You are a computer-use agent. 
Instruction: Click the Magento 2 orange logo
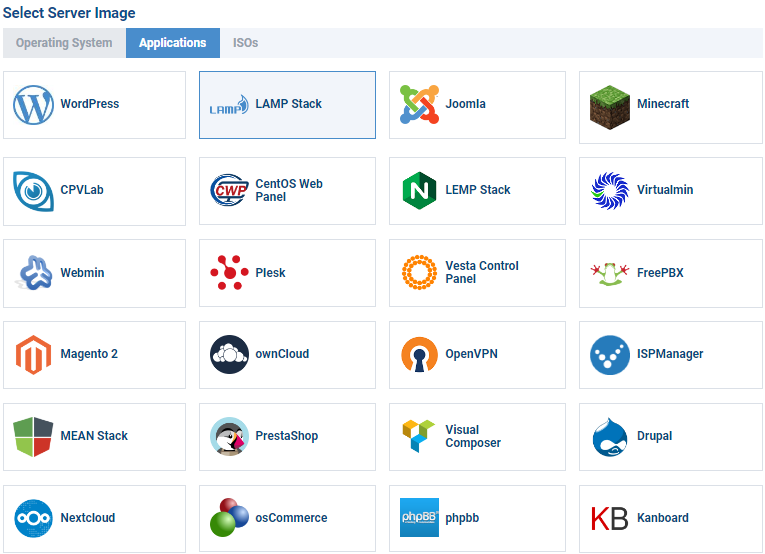pyautogui.click(x=33, y=355)
